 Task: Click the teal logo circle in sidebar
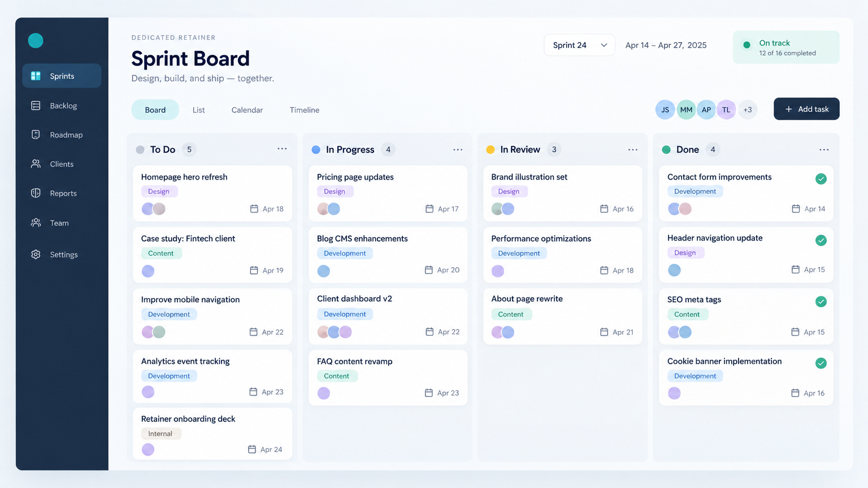[36, 41]
